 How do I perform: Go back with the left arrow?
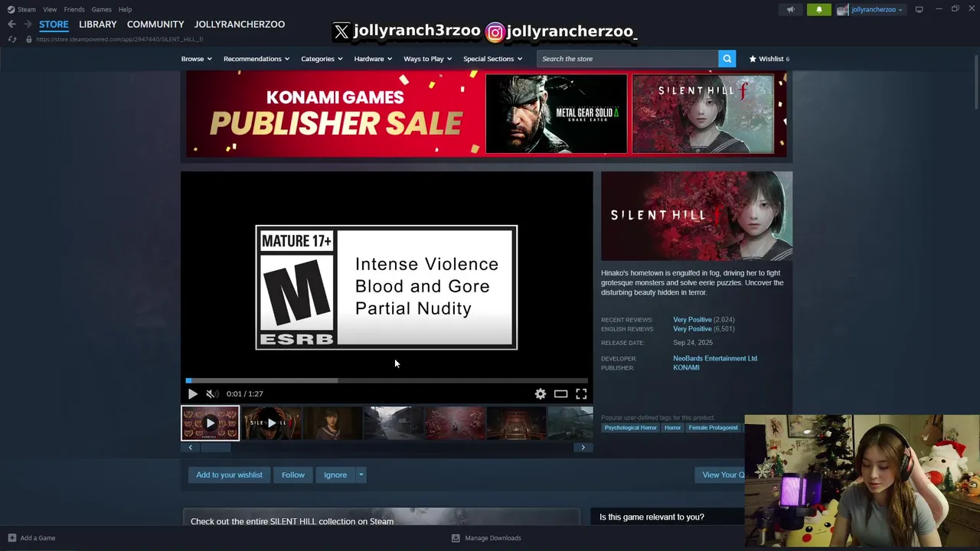pos(11,24)
